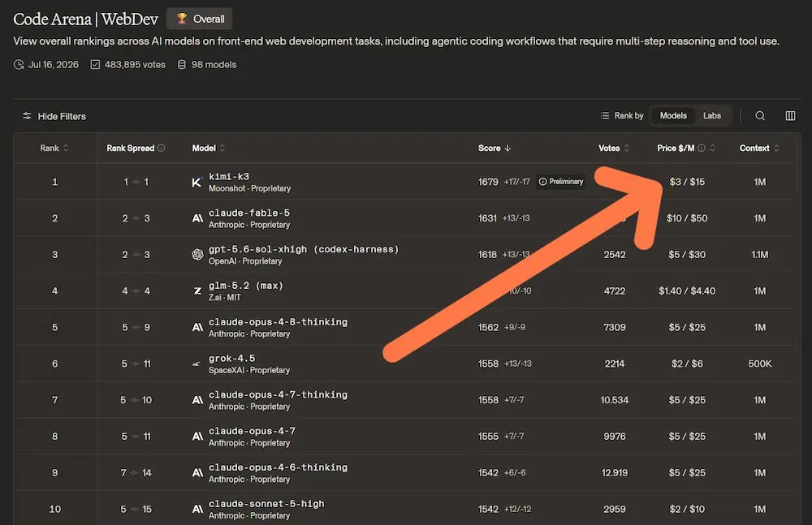Select the 1631 score for claude-fable-5
The image size is (812, 525).
(487, 218)
